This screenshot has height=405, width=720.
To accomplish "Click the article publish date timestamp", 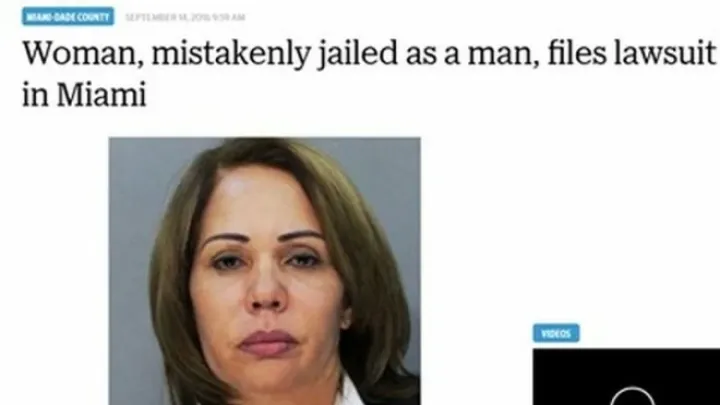I will [x=185, y=17].
